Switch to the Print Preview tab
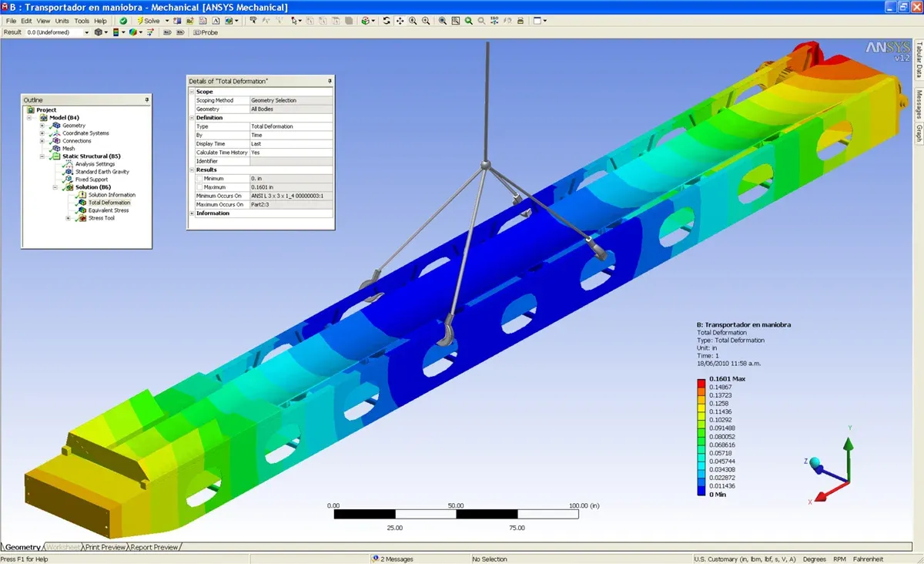924x564 pixels. point(106,547)
